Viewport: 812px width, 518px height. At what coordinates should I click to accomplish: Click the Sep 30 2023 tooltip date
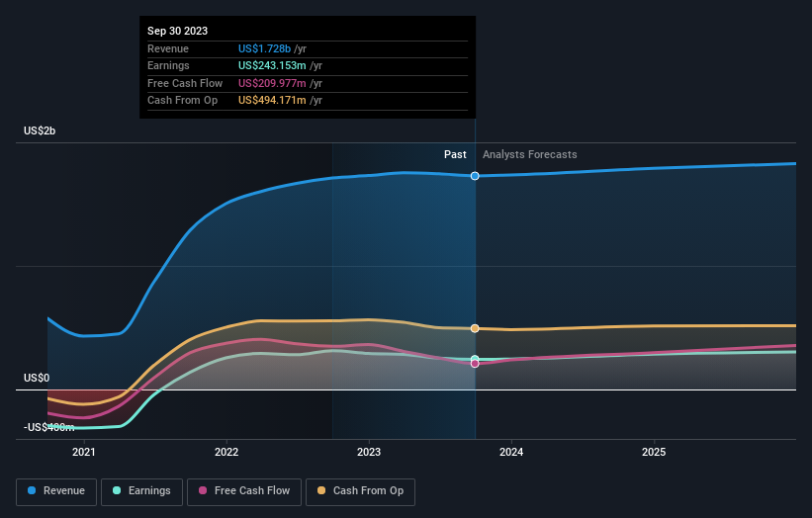point(178,31)
